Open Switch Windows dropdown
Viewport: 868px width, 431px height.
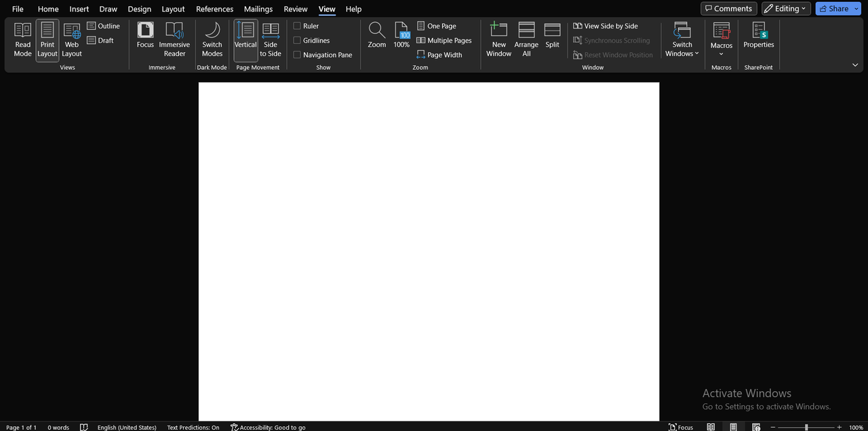(682, 40)
